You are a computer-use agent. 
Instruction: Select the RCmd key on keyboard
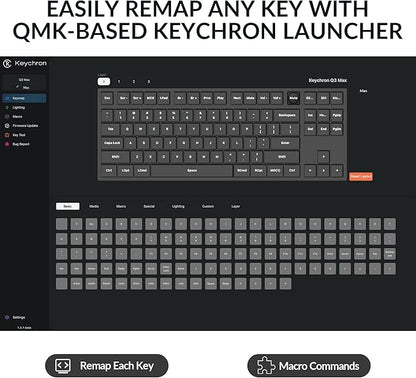(242, 170)
